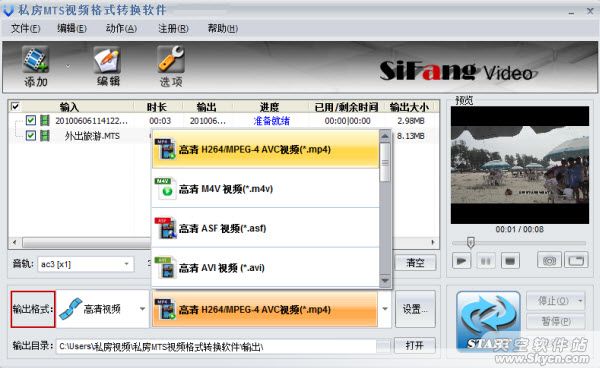Click the 设置... settings button

tap(415, 309)
